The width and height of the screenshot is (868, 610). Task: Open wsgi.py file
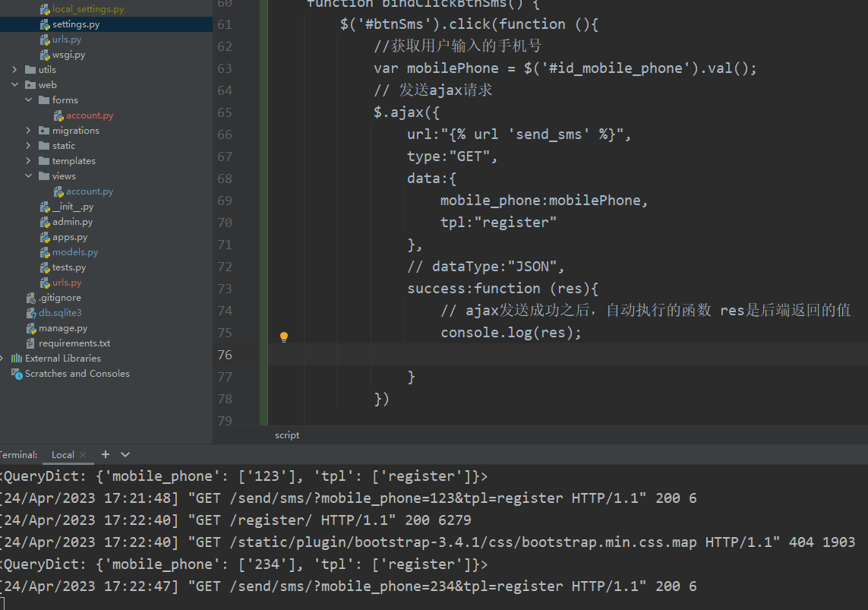tap(68, 55)
